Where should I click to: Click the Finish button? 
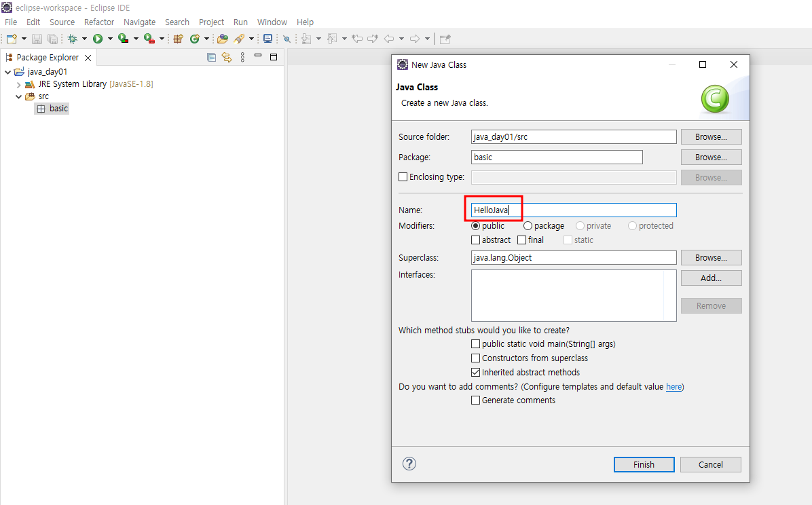pyautogui.click(x=644, y=464)
